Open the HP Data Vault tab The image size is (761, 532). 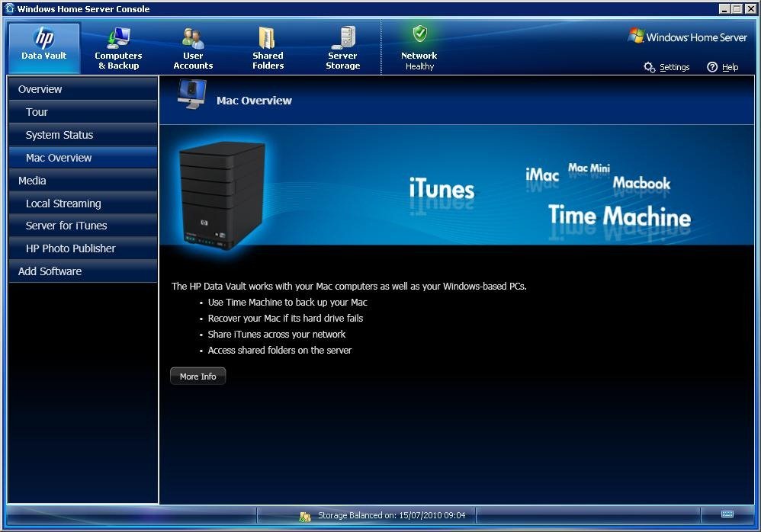[44, 48]
